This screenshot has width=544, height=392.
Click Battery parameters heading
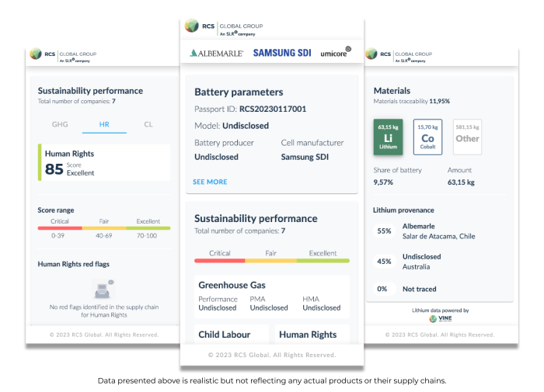[x=239, y=92]
